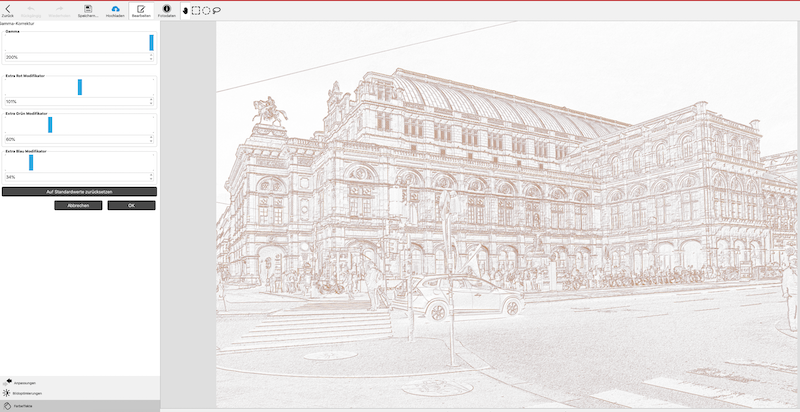Select the rectangular selection tool
Viewport: 800px width, 412px height.
click(195, 10)
